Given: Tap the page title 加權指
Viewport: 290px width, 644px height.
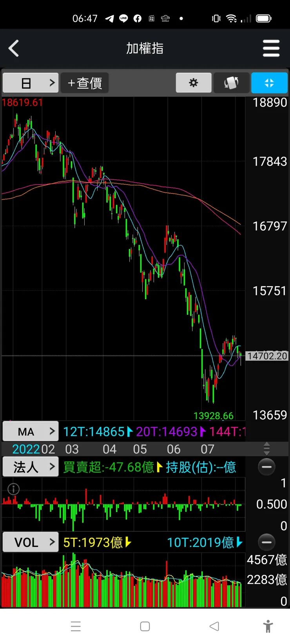Looking at the screenshot, I should pos(145,49).
